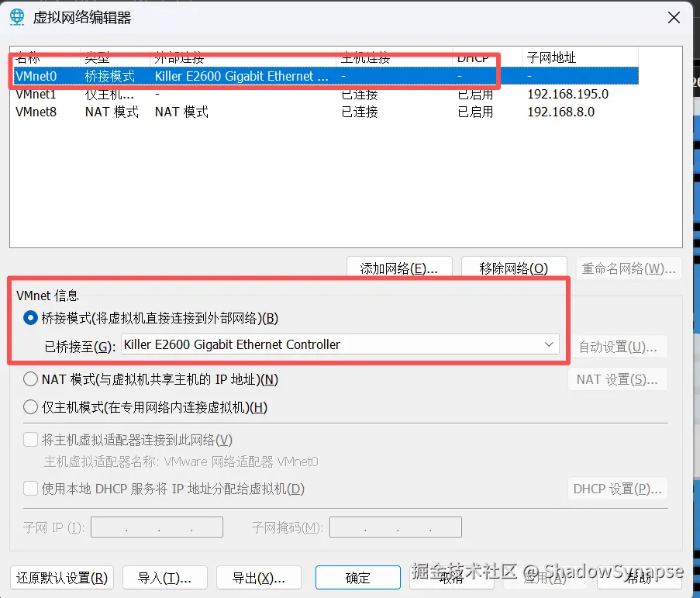Click the DHCP 设置(P)... button
This screenshot has width=700, height=598.
[x=618, y=489]
